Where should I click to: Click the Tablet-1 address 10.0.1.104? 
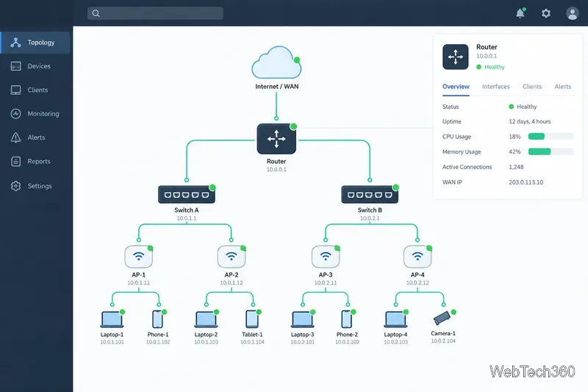(252, 342)
